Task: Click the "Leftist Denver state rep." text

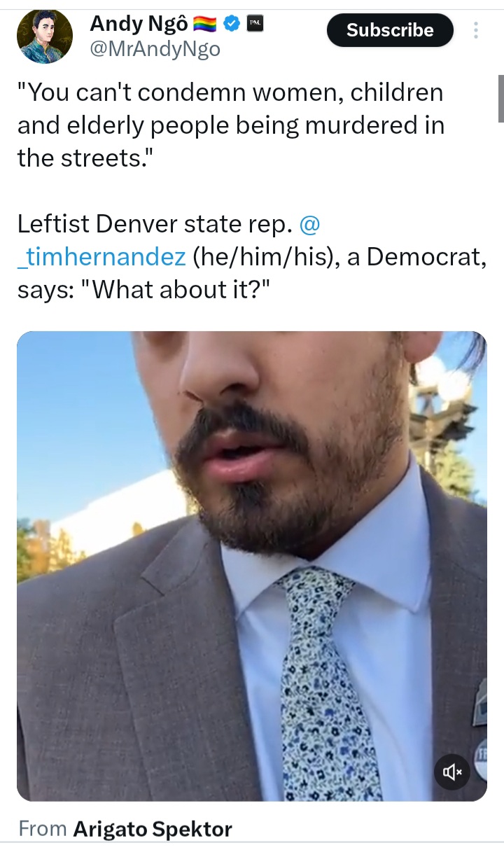Action: (x=155, y=224)
